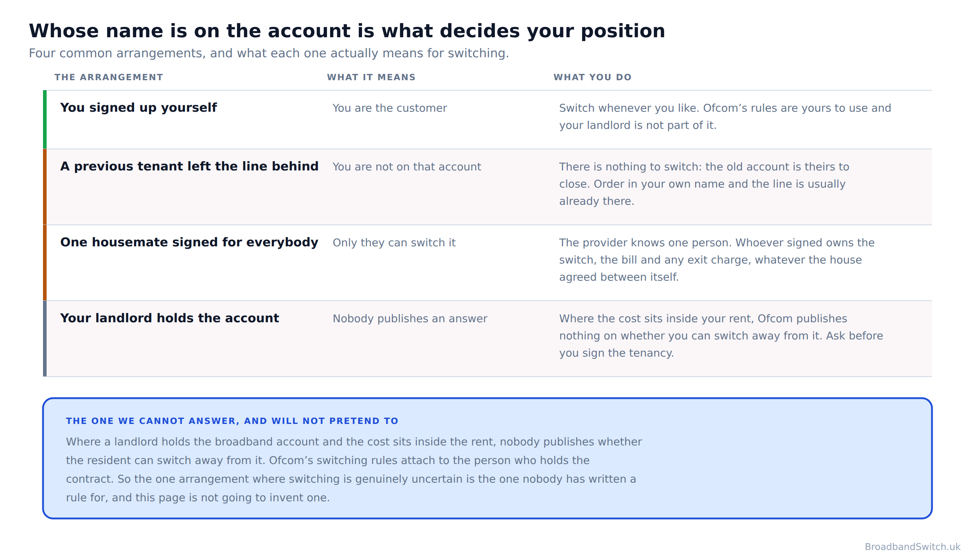The width and height of the screenshot is (975, 560).
Task: Click 'Nobody publishes an answer' text
Action: [410, 318]
